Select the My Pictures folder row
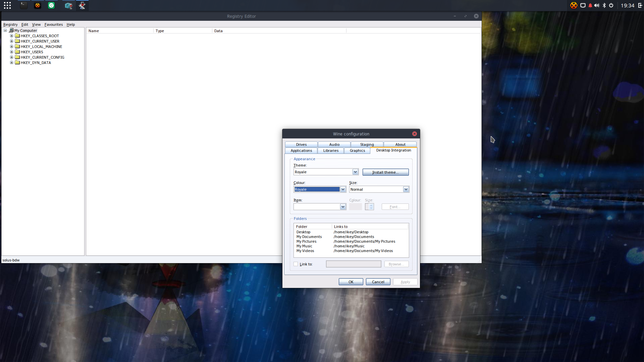The height and width of the screenshot is (362, 644). point(351,241)
